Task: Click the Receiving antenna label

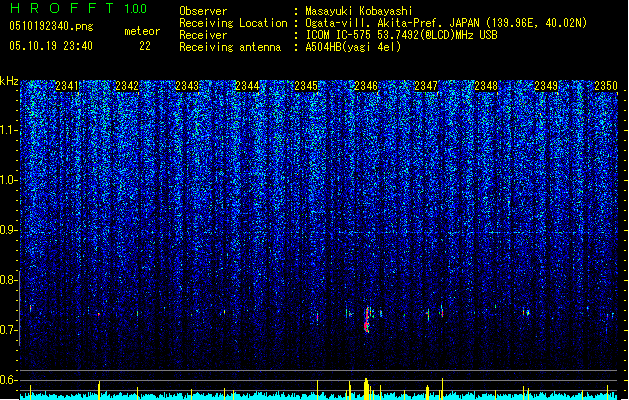Action: click(x=230, y=47)
